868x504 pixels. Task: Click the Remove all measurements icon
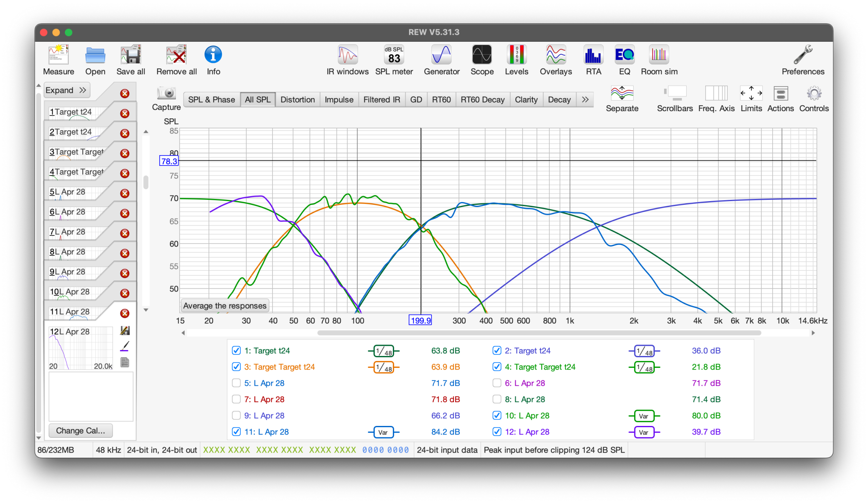click(176, 55)
